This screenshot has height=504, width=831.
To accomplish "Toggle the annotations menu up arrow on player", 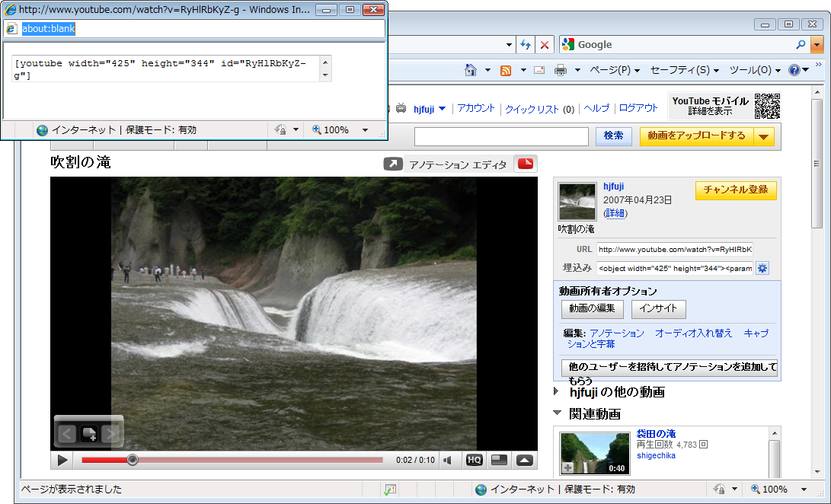I will (x=524, y=460).
